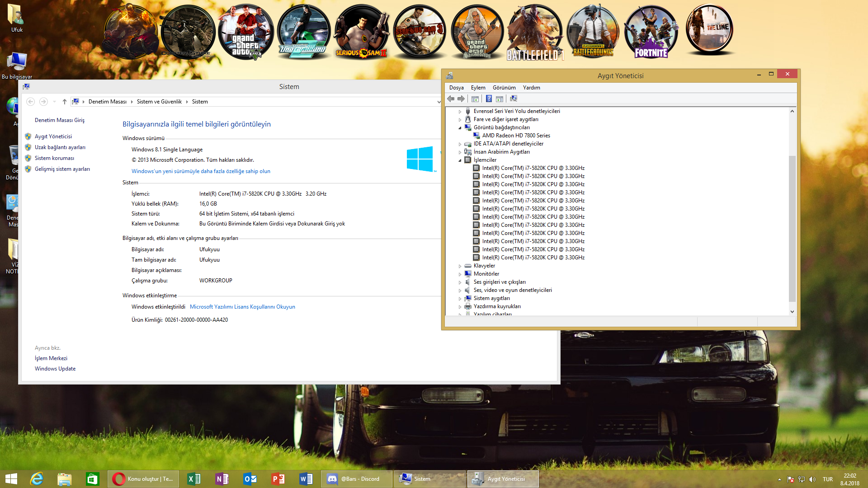
Task: Expand Fare ve diğer işaret aygıtları
Action: click(x=460, y=119)
